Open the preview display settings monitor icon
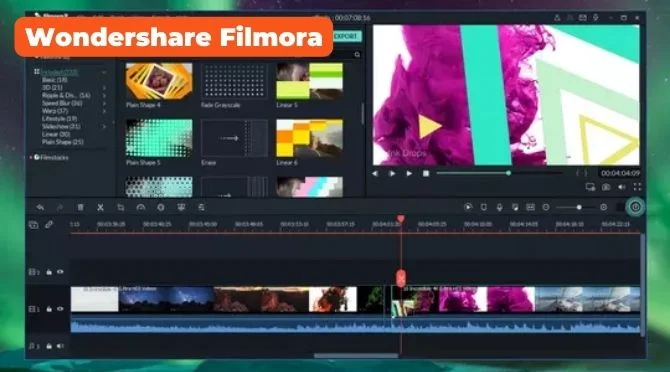This screenshot has width=670, height=372. tap(591, 187)
